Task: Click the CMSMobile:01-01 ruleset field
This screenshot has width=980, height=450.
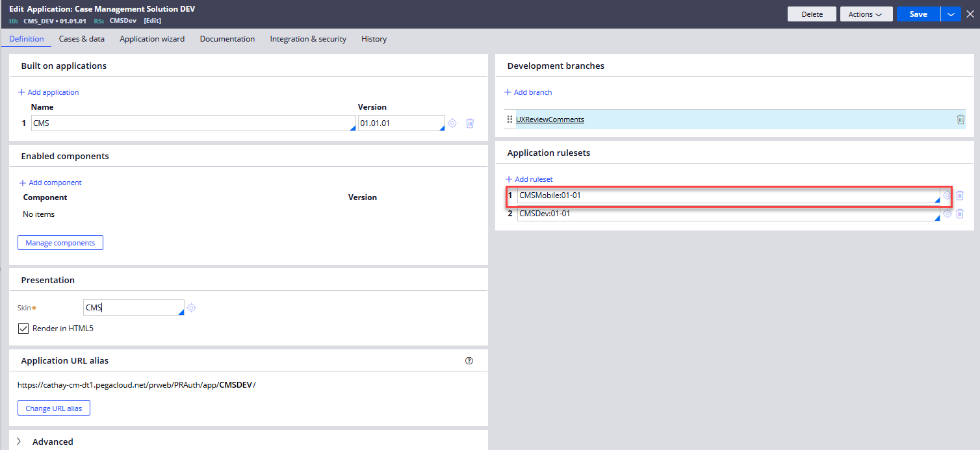Action: [x=729, y=195]
